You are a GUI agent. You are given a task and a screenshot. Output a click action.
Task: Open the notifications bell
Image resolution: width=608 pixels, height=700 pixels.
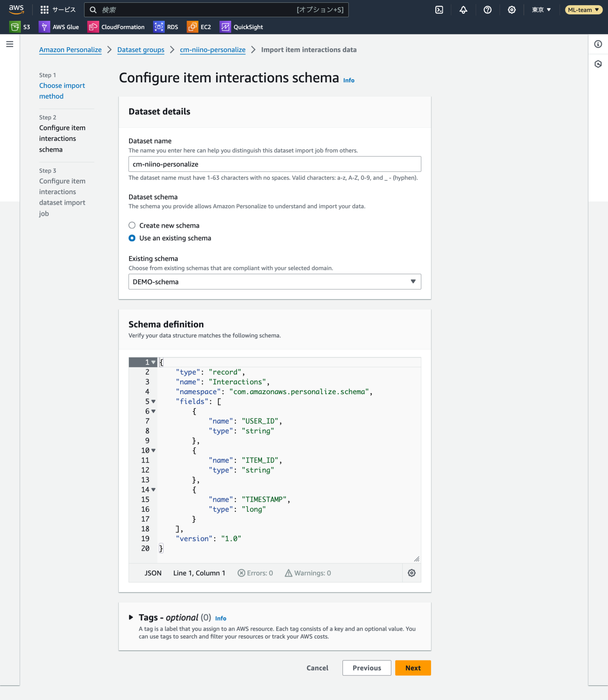point(463,10)
